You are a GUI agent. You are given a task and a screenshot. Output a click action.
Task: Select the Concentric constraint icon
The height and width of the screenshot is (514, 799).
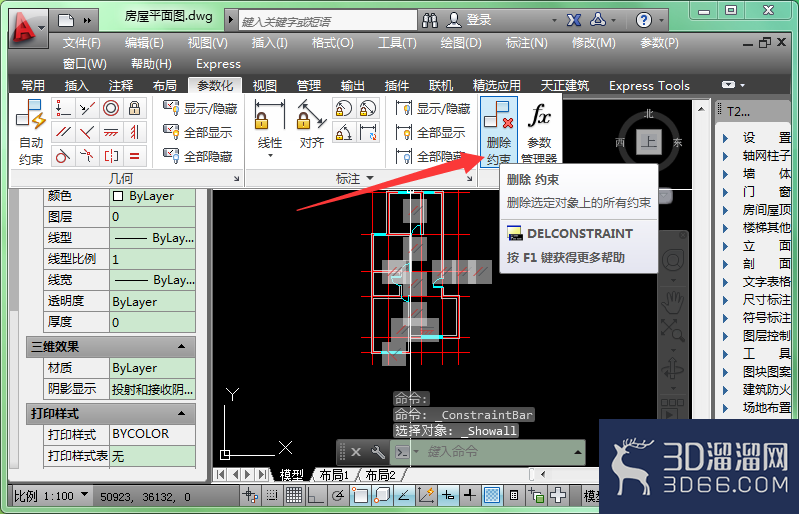[111, 108]
